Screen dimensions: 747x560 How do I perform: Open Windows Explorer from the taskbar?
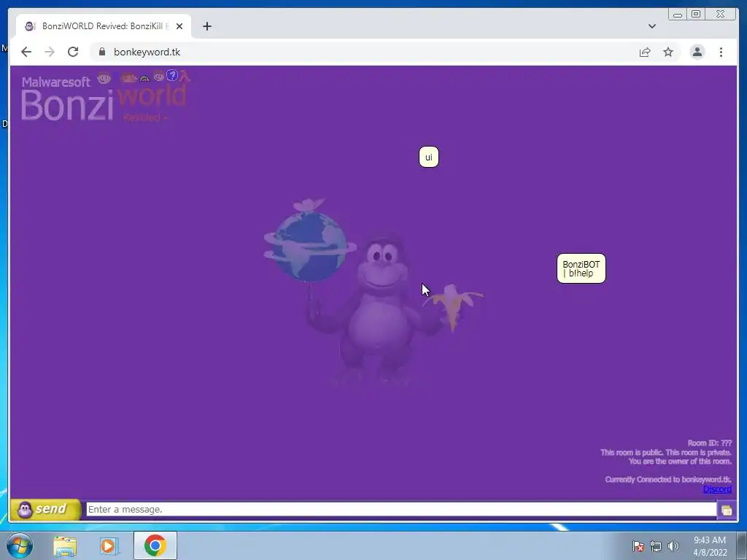click(x=65, y=545)
